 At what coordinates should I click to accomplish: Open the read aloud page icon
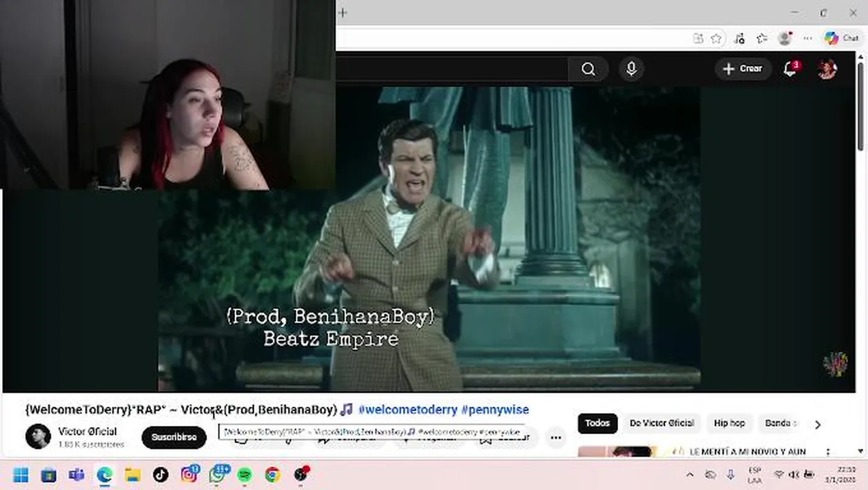pos(698,39)
